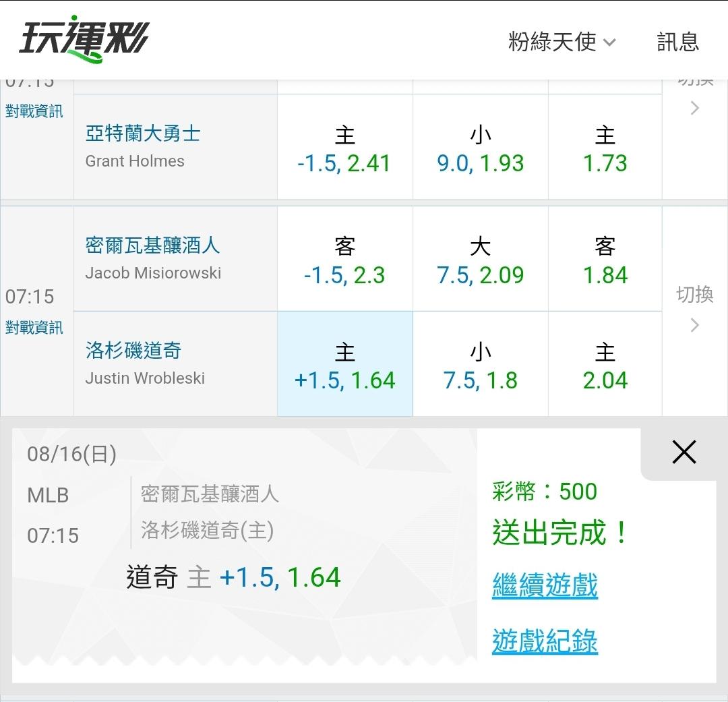Select Braves under 9.0, 1.93
This screenshot has width=728, height=702.
click(481, 147)
